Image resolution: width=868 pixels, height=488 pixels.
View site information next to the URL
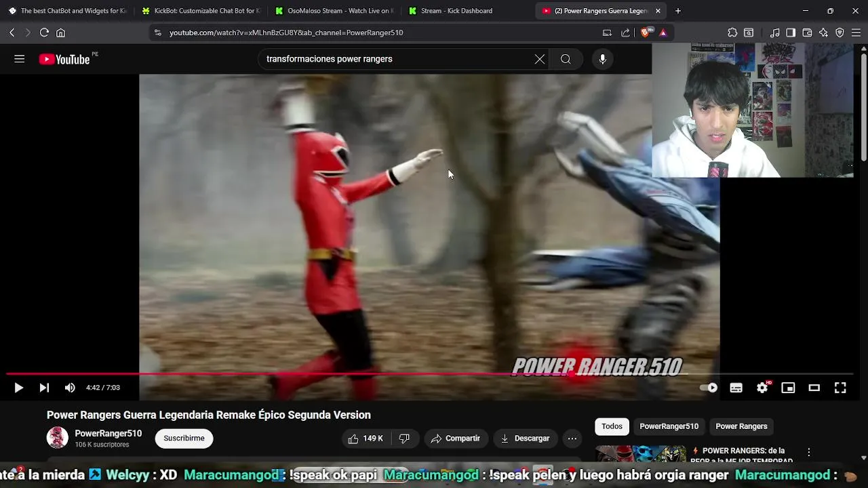(157, 33)
